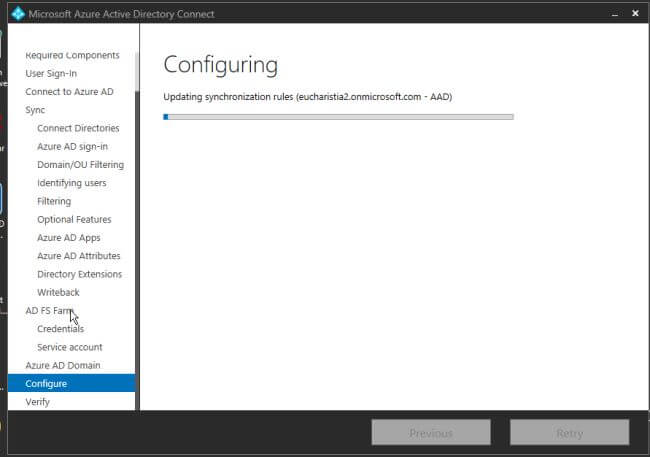Image resolution: width=650 pixels, height=457 pixels.
Task: Click the Previous button
Action: click(x=431, y=433)
